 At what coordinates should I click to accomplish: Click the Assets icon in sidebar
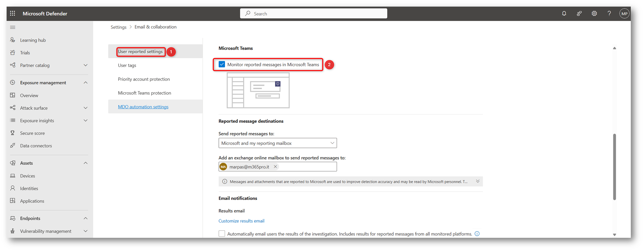pyautogui.click(x=13, y=163)
